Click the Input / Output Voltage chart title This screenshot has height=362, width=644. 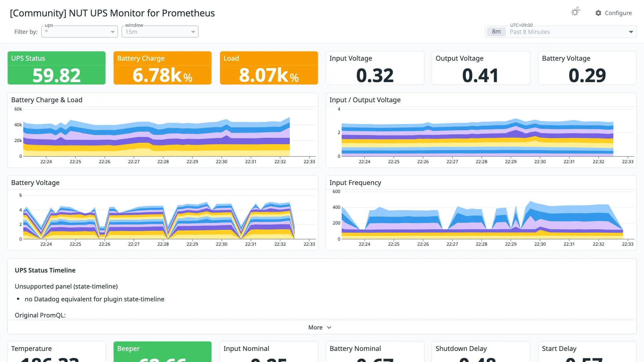click(365, 100)
